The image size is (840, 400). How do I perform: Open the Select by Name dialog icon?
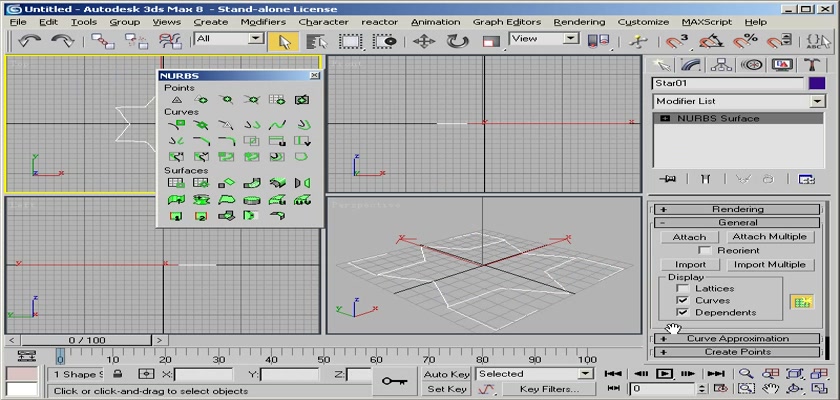click(x=317, y=41)
